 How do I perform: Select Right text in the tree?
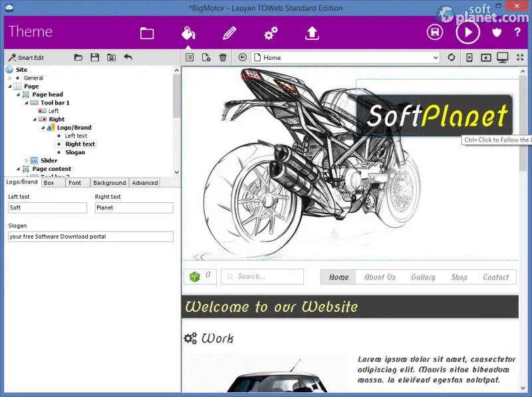[x=80, y=144]
